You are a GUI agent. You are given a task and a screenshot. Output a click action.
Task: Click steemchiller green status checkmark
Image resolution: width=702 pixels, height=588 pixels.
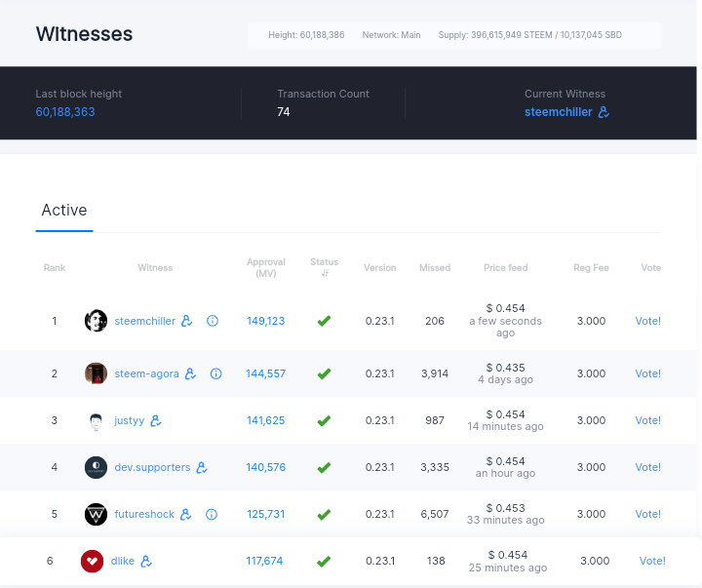(x=324, y=321)
